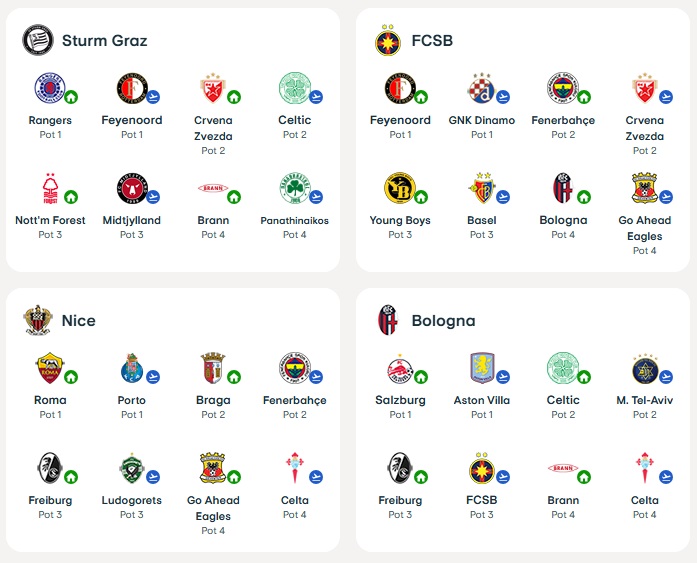
Task: Click the Young Boys yellow crest
Action: [398, 187]
